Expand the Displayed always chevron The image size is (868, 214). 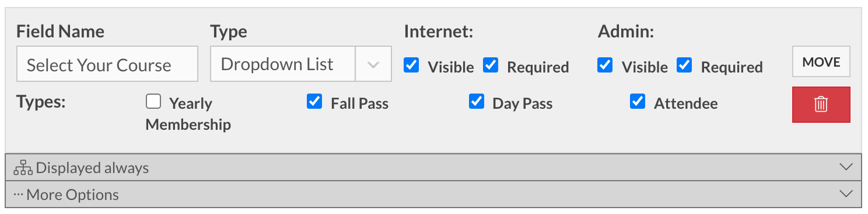point(845,167)
